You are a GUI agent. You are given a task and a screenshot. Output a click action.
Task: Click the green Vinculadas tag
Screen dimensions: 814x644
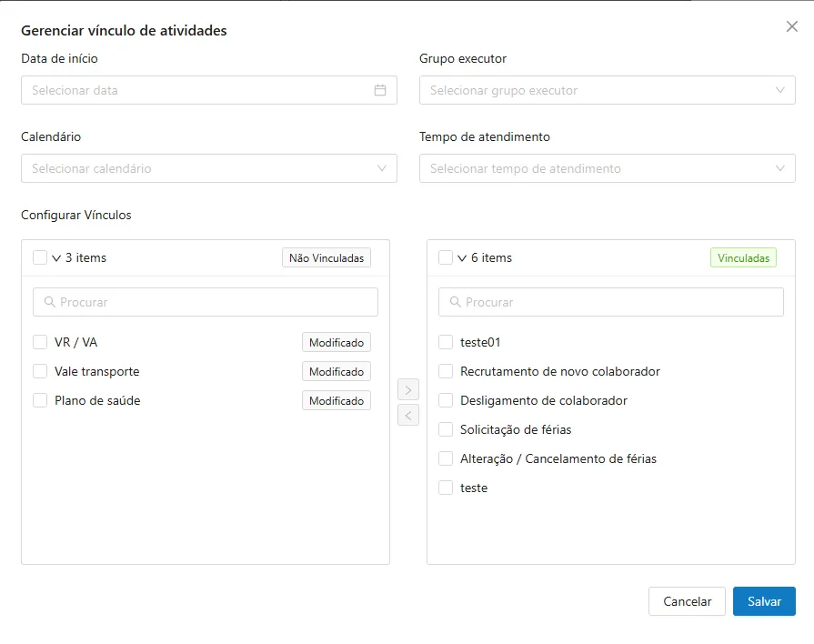tap(743, 257)
